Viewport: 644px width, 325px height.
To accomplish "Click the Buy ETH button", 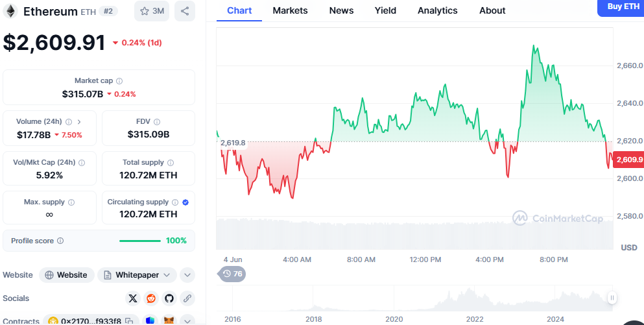I will click(x=621, y=7).
